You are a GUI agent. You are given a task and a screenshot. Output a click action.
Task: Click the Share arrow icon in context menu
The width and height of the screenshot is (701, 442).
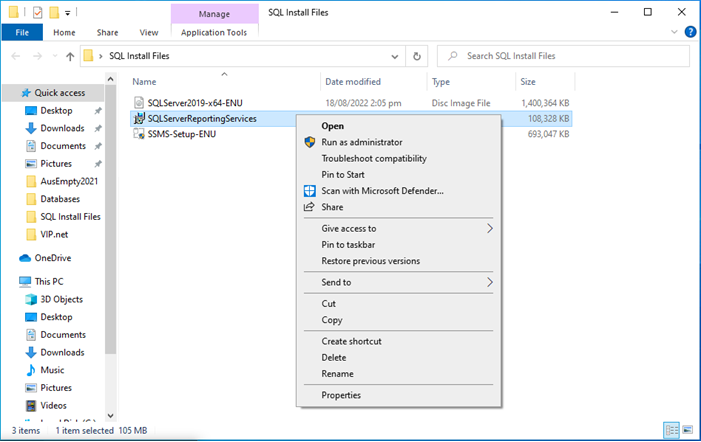[x=309, y=207]
